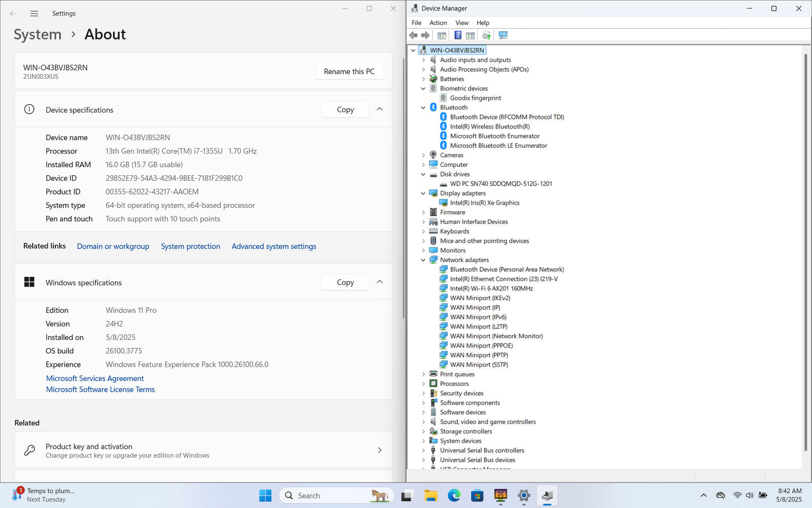Click the Rename this PC button
812x508 pixels.
pos(349,72)
